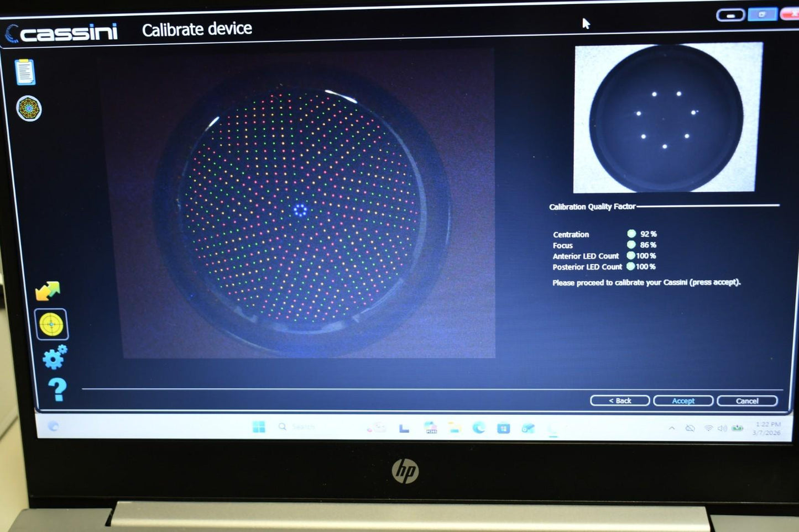Click the Anterior LED Count indicator
Screen dimensions: 799x532
point(630,255)
